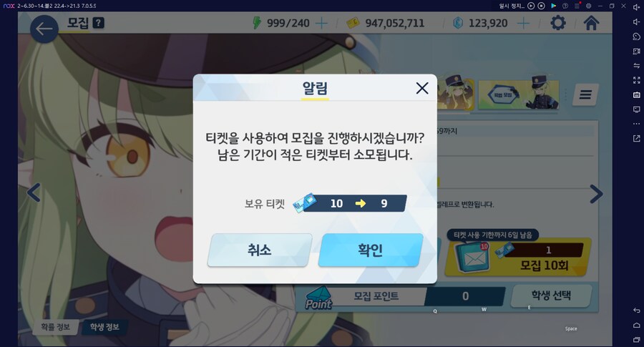Show the previous recruitment banner arrow
The height and width of the screenshot is (347, 644).
click(34, 192)
